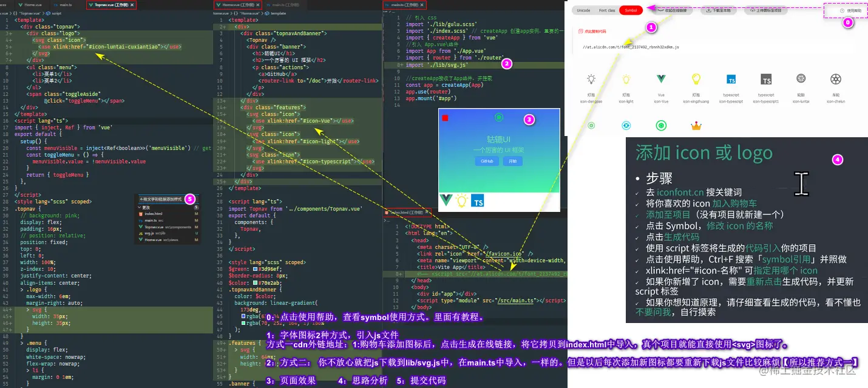Screen dimensions: 868x388
Task: Click GitHub button in preview page
Action: (487, 161)
